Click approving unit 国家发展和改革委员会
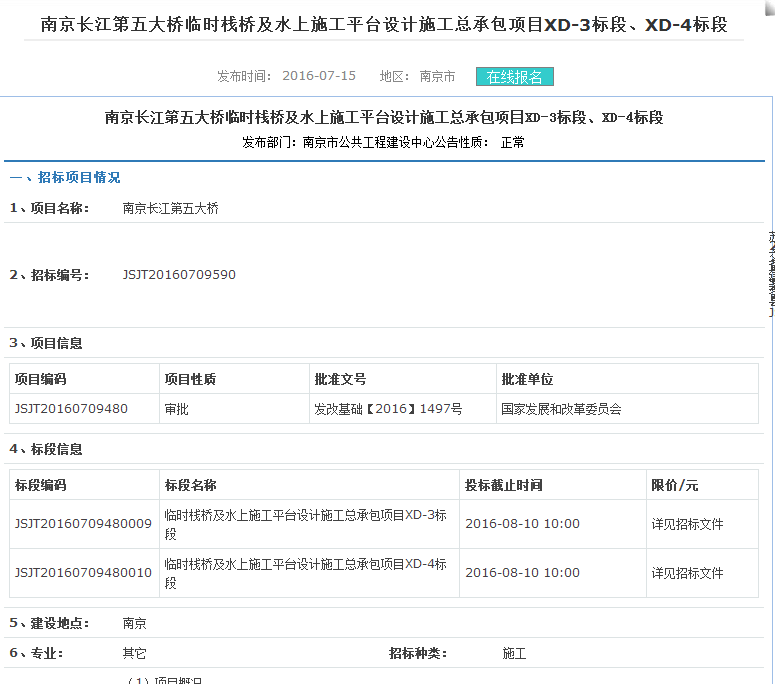This screenshot has width=775, height=684. pos(561,408)
